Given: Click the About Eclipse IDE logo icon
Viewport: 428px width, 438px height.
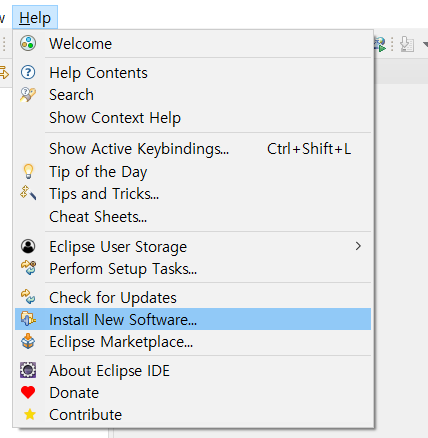Looking at the screenshot, I should pos(28,370).
